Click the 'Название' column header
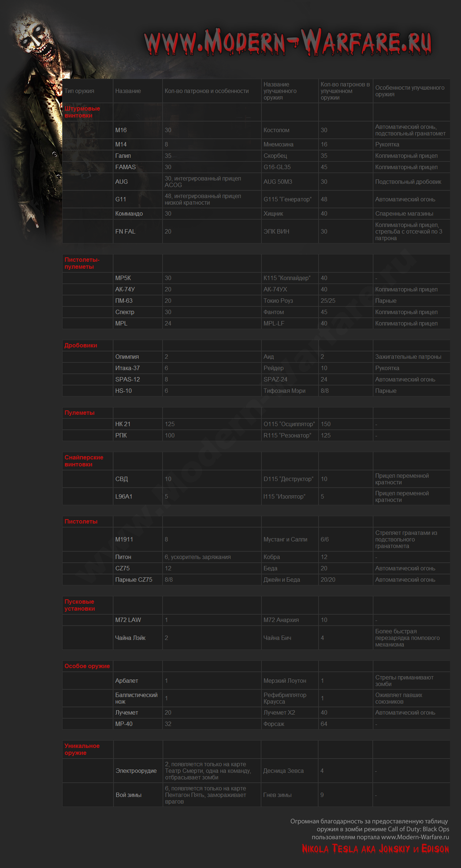 [x=128, y=91]
